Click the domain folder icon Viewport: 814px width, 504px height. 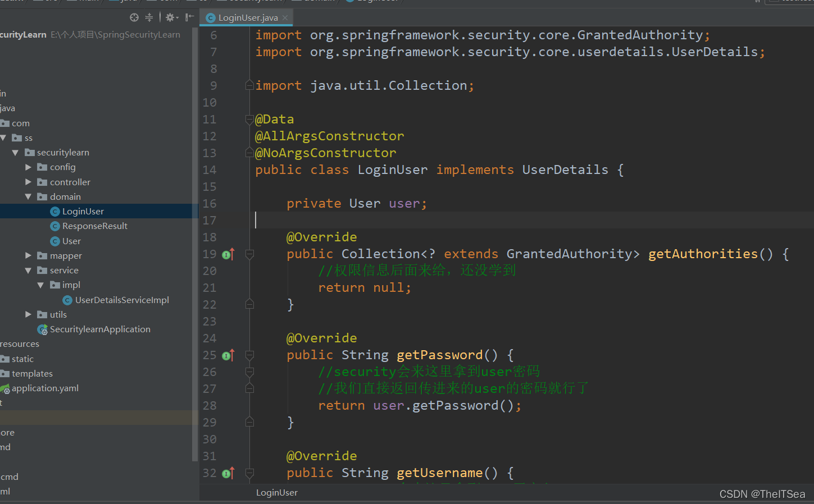[42, 197]
